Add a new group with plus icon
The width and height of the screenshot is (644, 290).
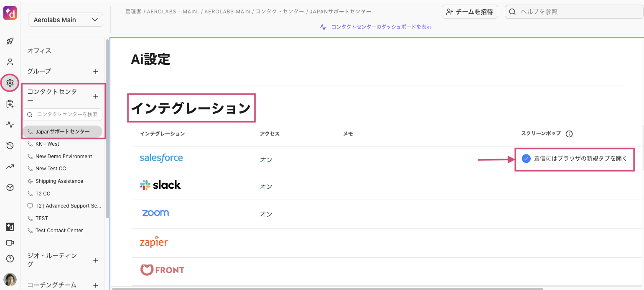(95, 72)
